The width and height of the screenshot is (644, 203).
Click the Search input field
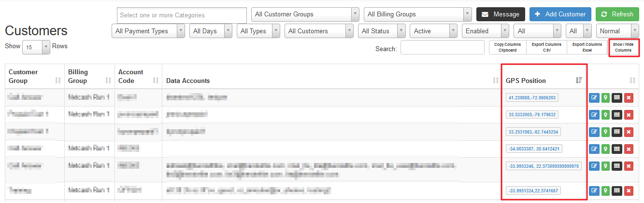(443, 47)
